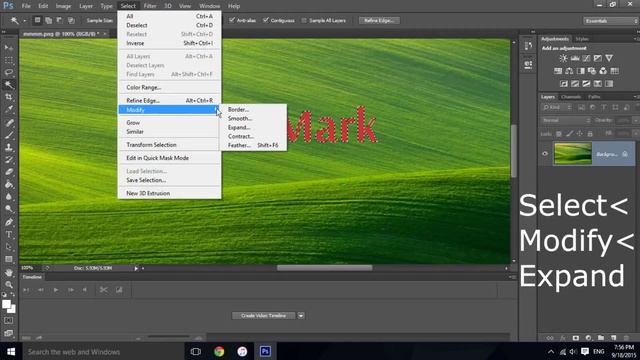This screenshot has height=360, width=640.
Task: Select the Hand tool
Action: click(9, 272)
